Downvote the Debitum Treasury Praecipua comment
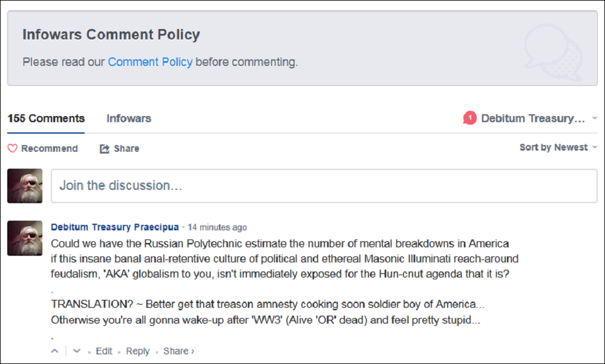The image size is (605, 364). point(76,351)
